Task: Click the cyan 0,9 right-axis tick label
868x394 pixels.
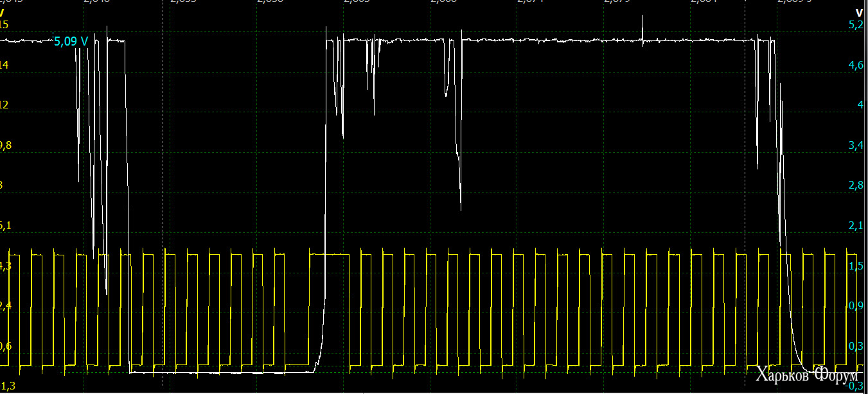Action: 856,306
